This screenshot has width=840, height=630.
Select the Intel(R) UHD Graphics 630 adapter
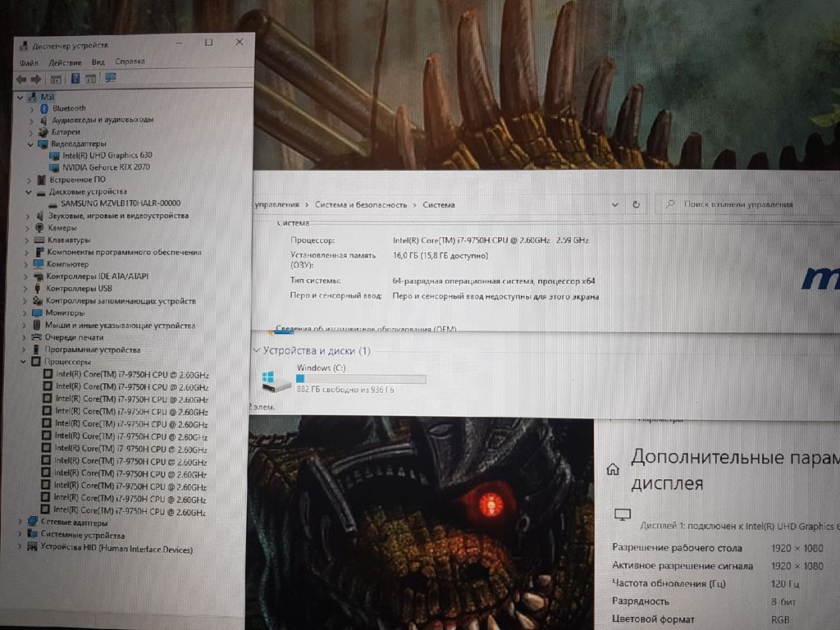(106, 155)
